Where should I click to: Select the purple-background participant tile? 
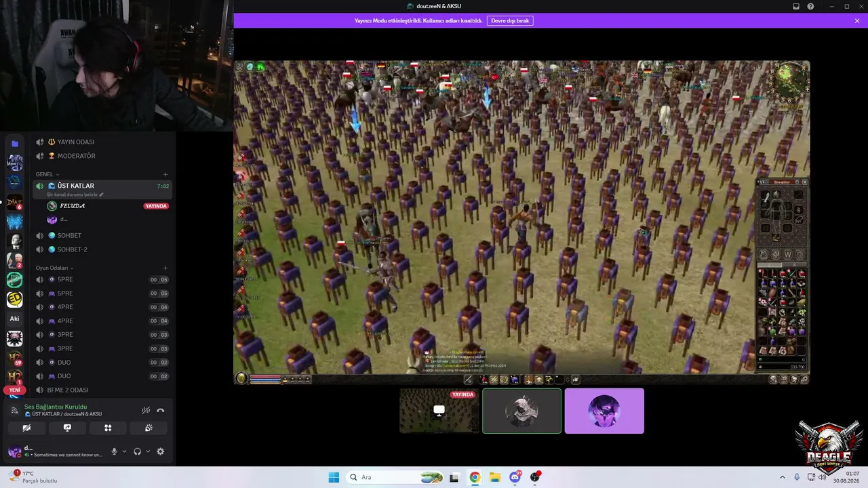click(x=604, y=411)
